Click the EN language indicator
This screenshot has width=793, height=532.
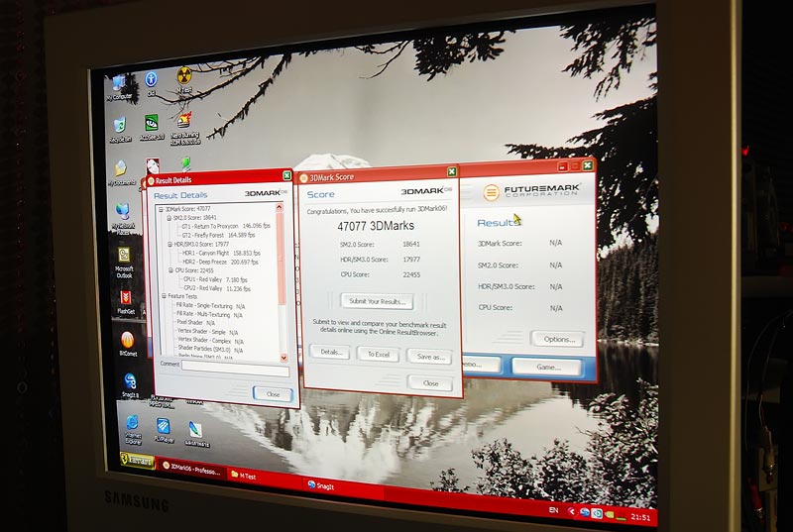(554, 510)
